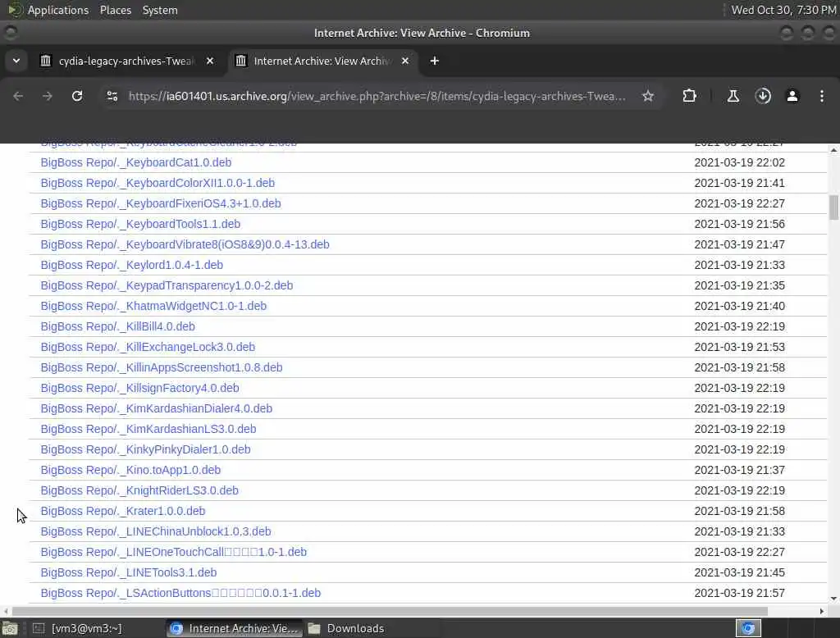Open KeypadTransparency1.0.0-2.deb link

click(x=167, y=285)
